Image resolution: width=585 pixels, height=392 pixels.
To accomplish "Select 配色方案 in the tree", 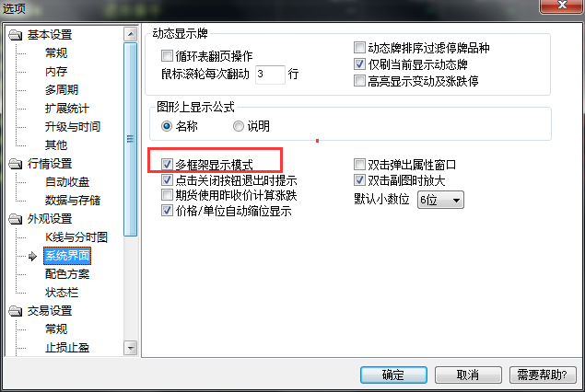I will [67, 274].
